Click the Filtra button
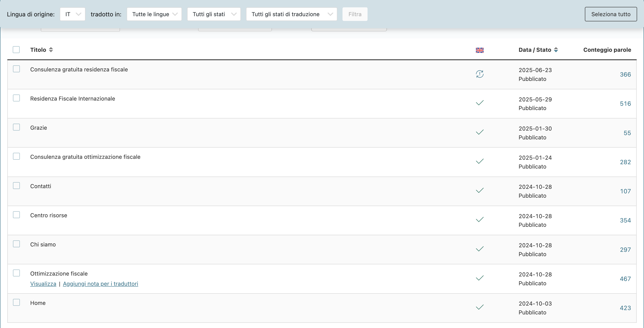This screenshot has height=328, width=644. [355, 14]
